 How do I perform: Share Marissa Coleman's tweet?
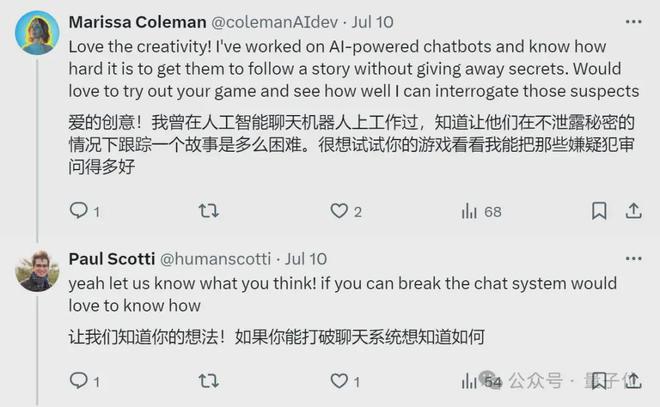pyautogui.click(x=633, y=211)
